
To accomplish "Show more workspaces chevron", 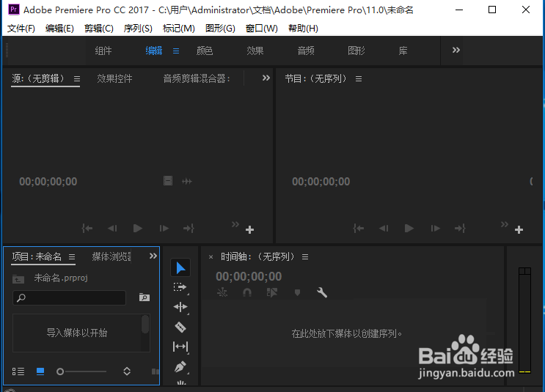I will point(456,50).
